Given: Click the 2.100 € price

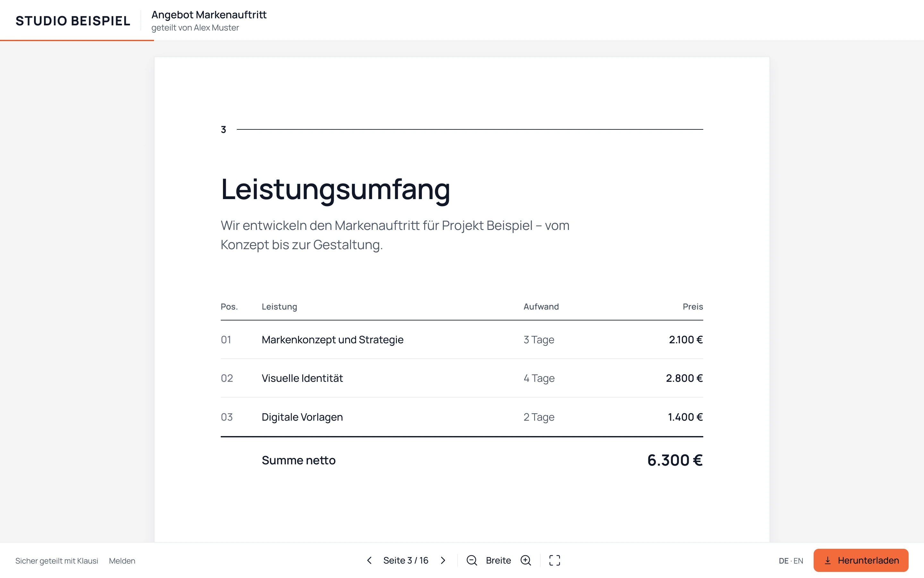Looking at the screenshot, I should point(686,339).
